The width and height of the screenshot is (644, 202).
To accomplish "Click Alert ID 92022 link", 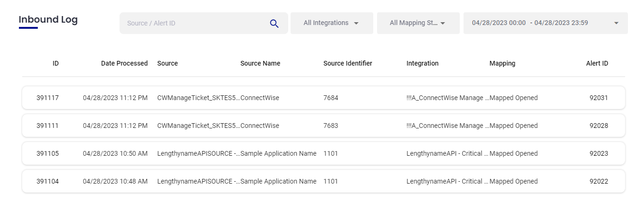I will coord(599,181).
